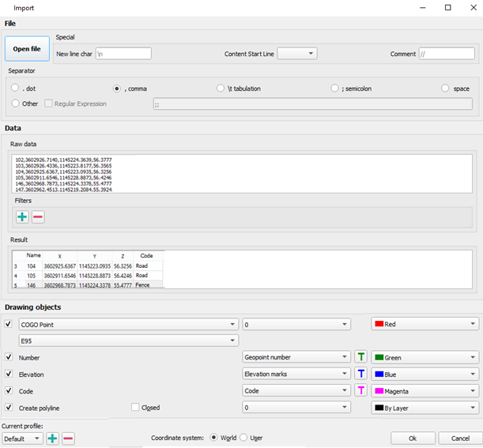Open the Content Start Line dropdown
483x448 pixels.
tap(297, 54)
